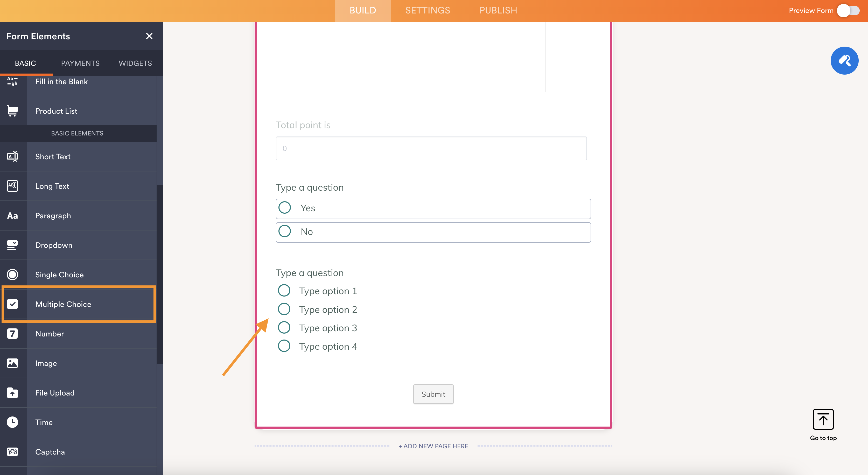Select the Yes radio button option

(x=285, y=208)
